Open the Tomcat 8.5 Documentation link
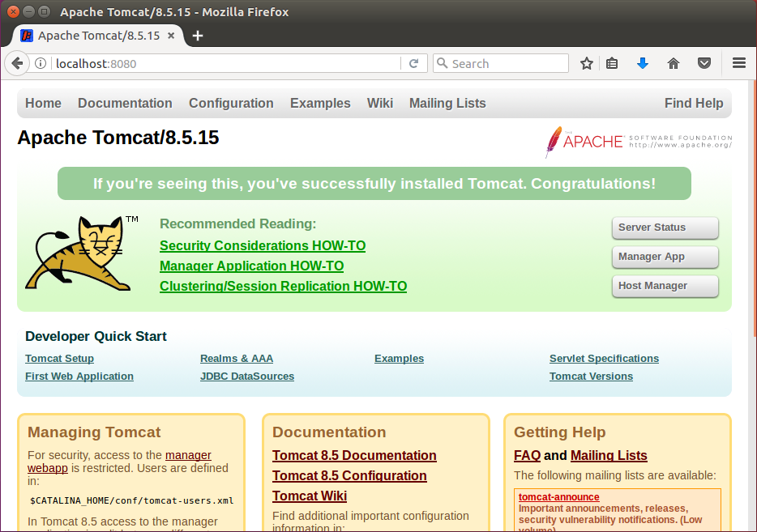Image resolution: width=757 pixels, height=532 pixels. pyautogui.click(x=354, y=455)
